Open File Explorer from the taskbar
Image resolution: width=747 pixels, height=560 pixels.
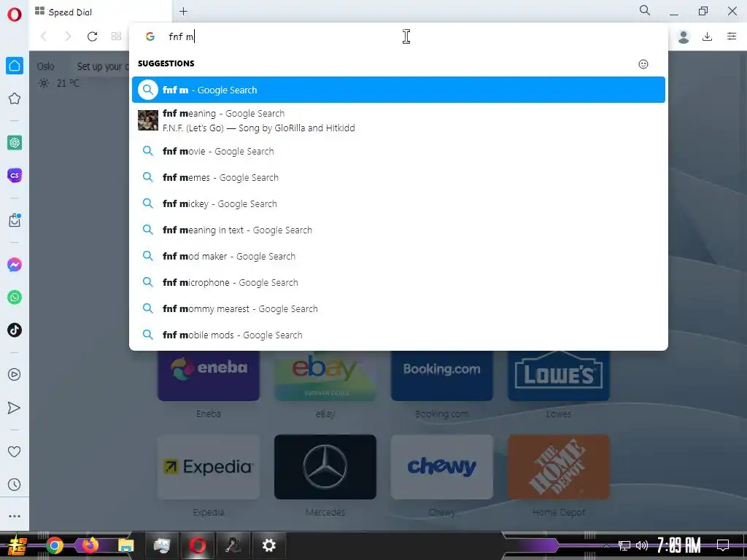click(x=125, y=545)
